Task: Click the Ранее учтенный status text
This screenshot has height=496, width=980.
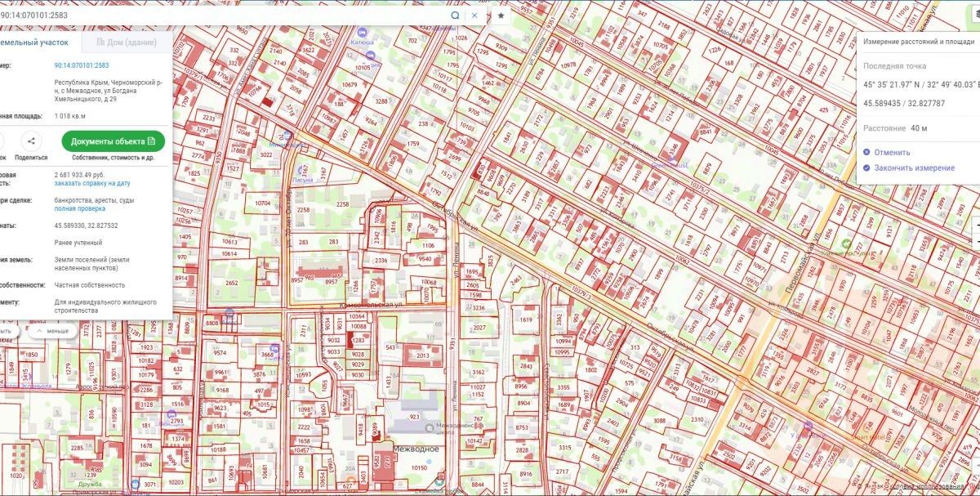Action: tap(78, 243)
